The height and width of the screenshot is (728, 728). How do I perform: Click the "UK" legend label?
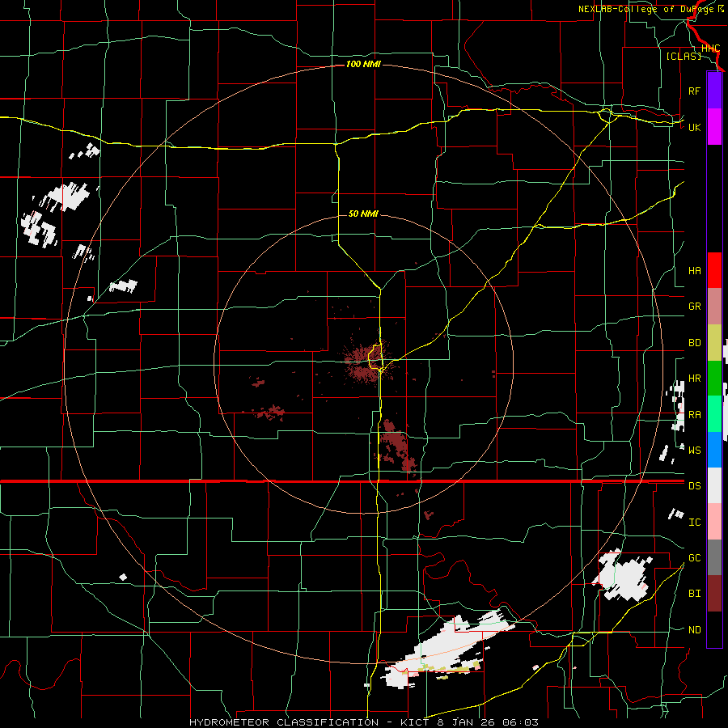tap(694, 127)
